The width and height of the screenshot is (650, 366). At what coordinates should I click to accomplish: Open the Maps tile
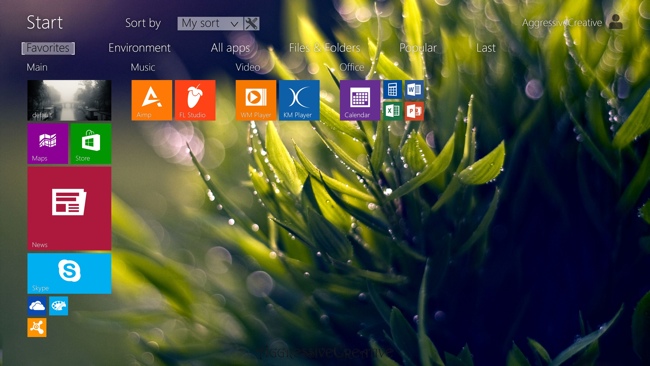(48, 143)
